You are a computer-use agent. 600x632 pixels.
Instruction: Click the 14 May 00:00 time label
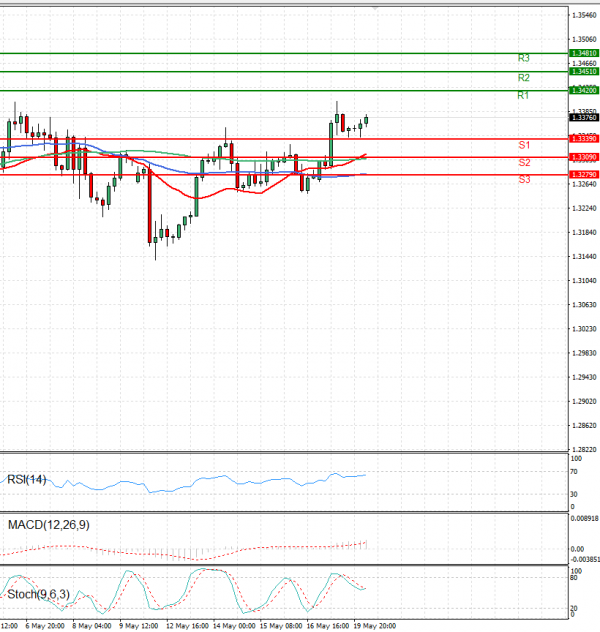(234, 625)
